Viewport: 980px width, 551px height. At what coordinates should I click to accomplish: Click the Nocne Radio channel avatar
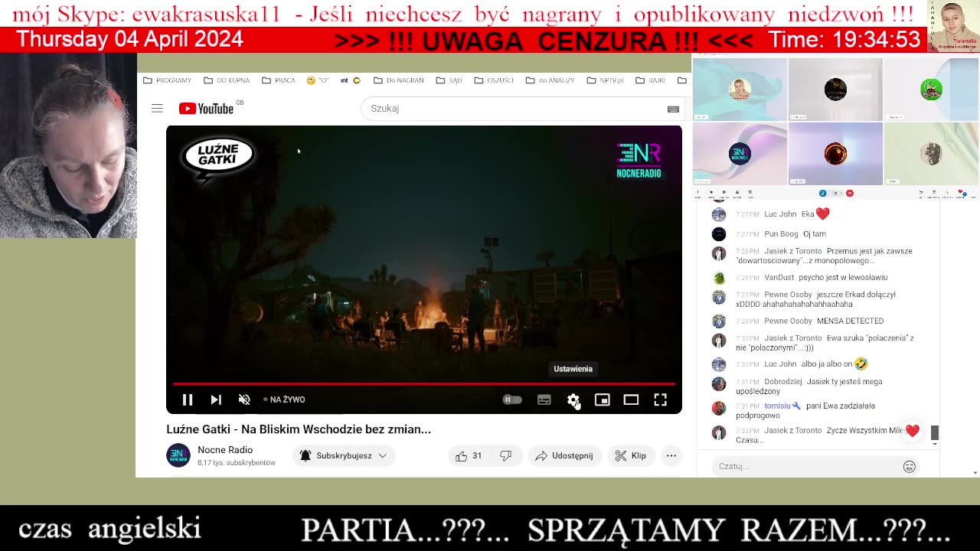point(178,455)
